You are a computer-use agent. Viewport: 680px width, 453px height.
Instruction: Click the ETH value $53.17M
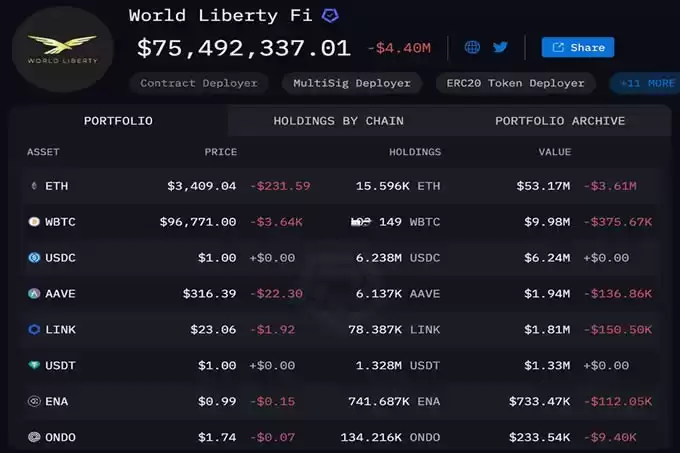pyautogui.click(x=543, y=186)
